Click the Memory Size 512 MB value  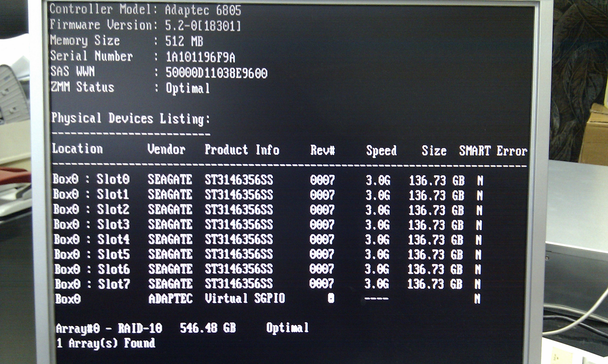[x=184, y=41]
